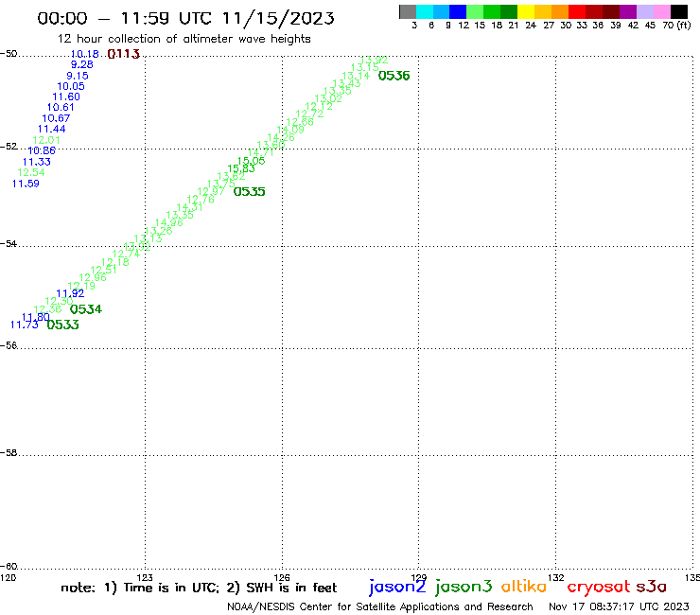Pick the blue swatch between 9 and 12
The image size is (700, 615).
pyautogui.click(x=458, y=11)
